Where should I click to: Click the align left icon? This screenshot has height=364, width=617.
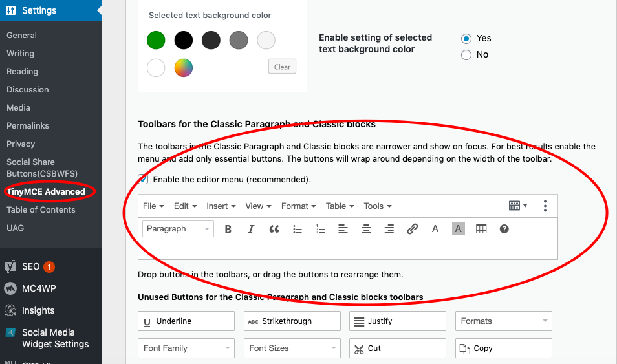click(x=343, y=229)
